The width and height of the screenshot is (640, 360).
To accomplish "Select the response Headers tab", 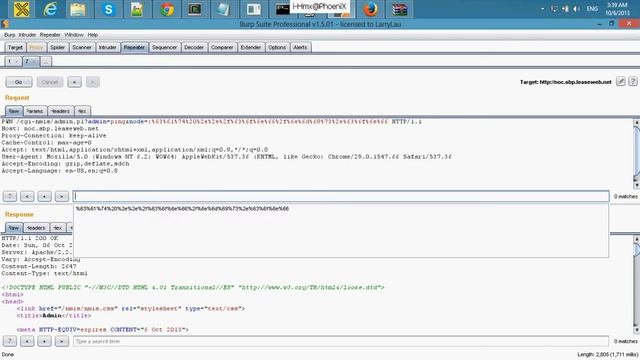I will 36,228.
